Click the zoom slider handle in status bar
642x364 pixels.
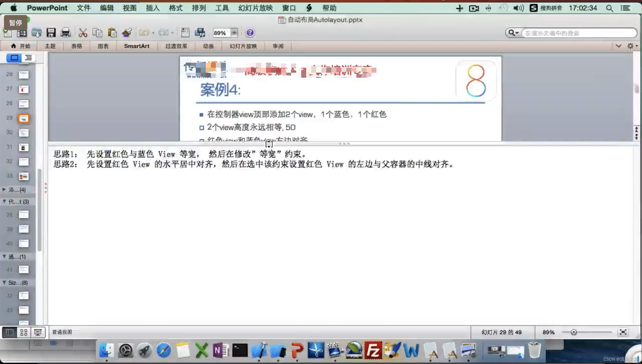click(x=573, y=332)
